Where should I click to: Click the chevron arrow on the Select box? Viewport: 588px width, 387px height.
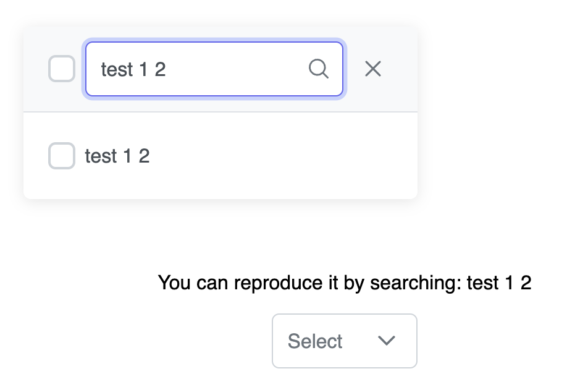tap(387, 341)
